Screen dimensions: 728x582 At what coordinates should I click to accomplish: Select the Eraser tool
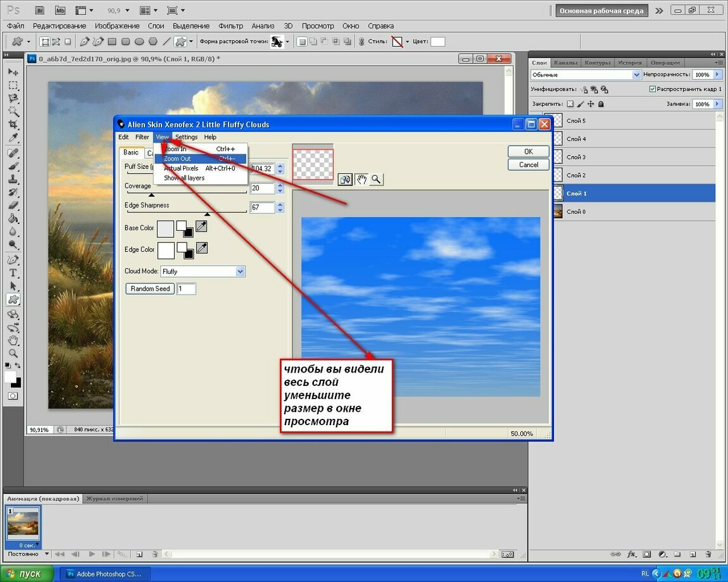coord(13,206)
